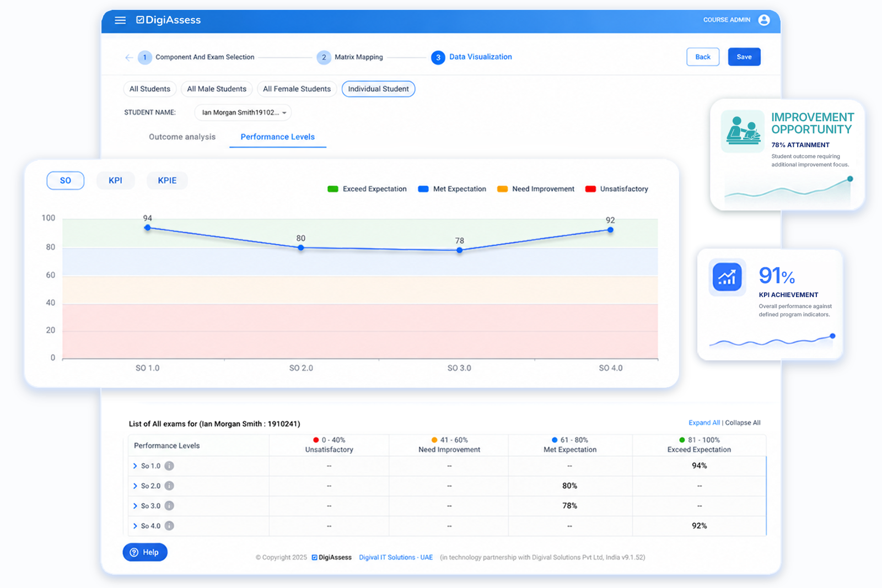Screen dimensions: 882x588
Task: Switch to Outcome analysis tab
Action: (182, 137)
